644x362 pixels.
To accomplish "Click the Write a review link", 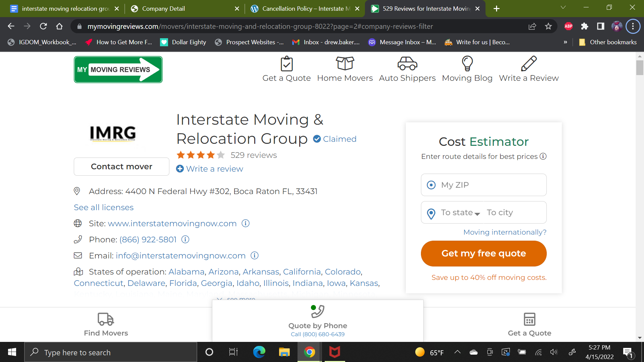I will [x=215, y=169].
